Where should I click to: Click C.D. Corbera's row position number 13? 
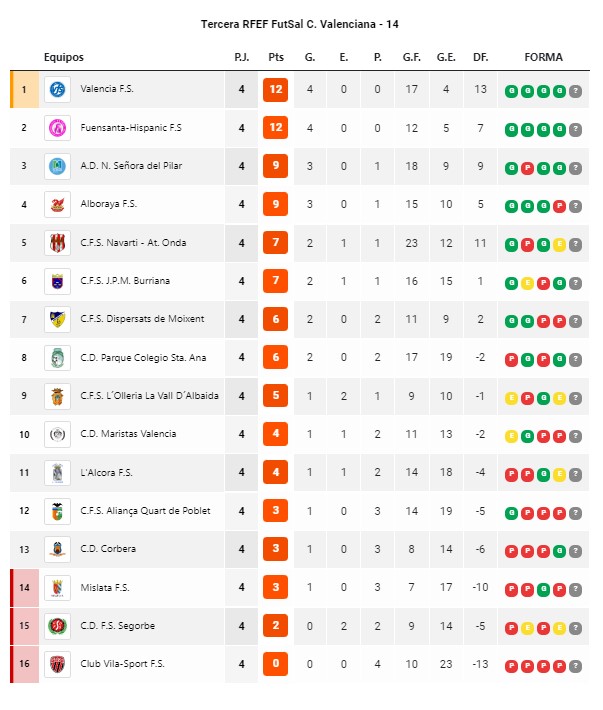coord(24,549)
